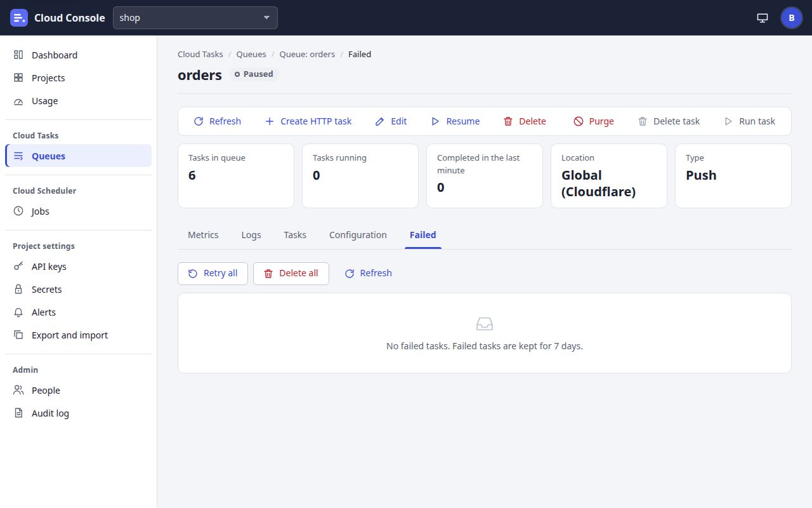
Task: Click Refresh below the Failed tab
Action: (x=368, y=273)
